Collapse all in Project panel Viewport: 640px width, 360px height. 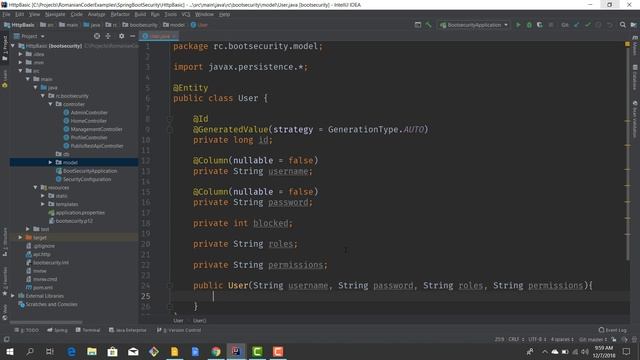pos(108,36)
